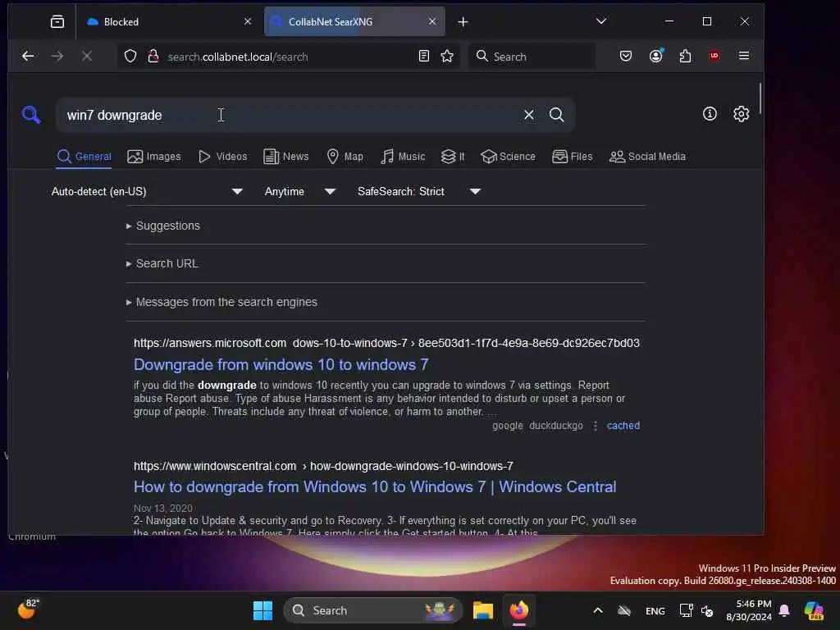Submit search with magnifier button
This screenshot has height=630, width=840.
(x=557, y=115)
